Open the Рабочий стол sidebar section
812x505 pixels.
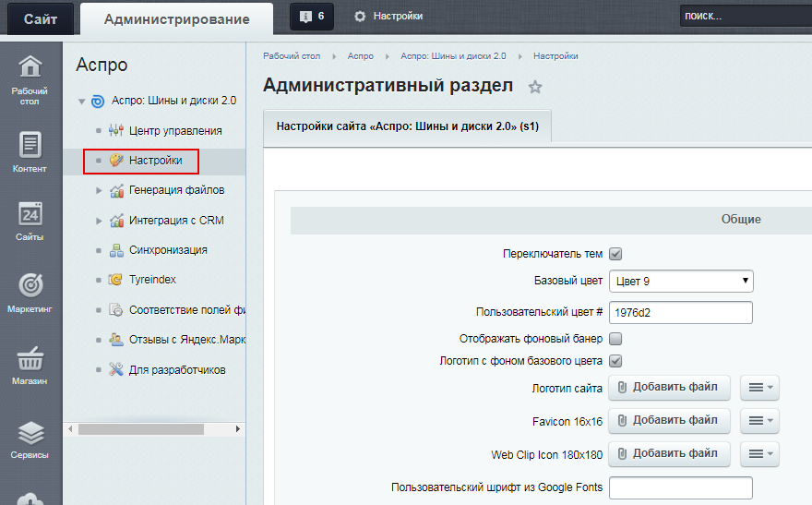[30, 79]
